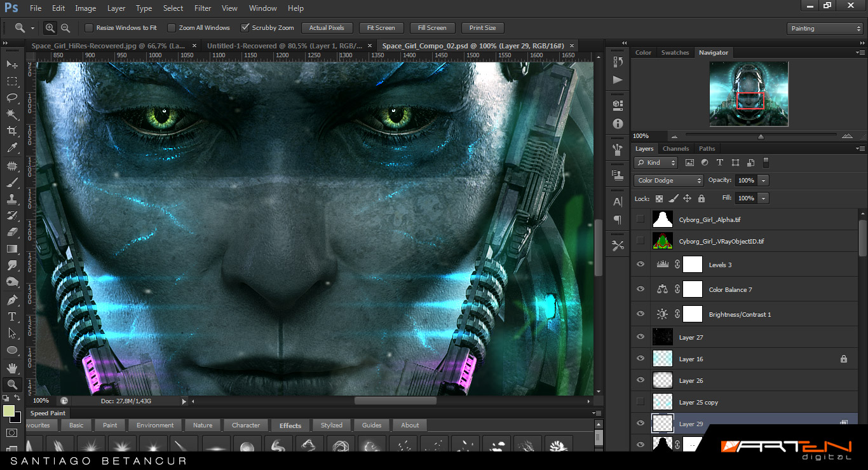The width and height of the screenshot is (868, 470).
Task: Select the Lasso tool
Action: (x=12, y=98)
